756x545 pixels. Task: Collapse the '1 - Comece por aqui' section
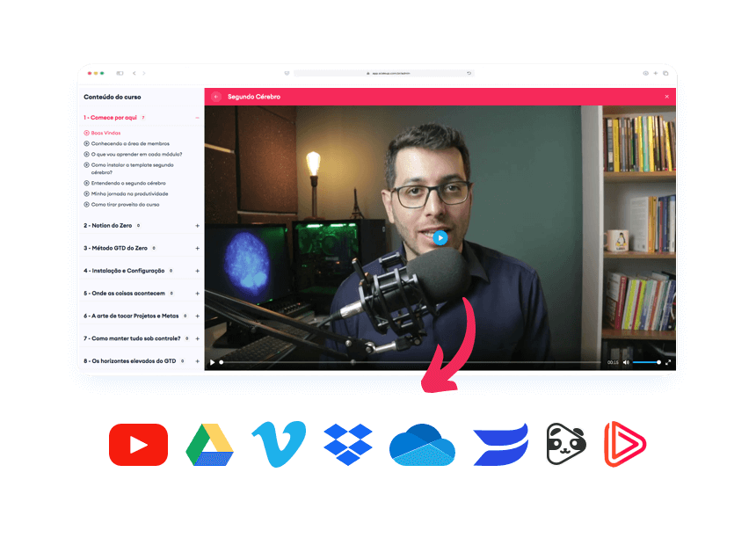click(x=197, y=118)
